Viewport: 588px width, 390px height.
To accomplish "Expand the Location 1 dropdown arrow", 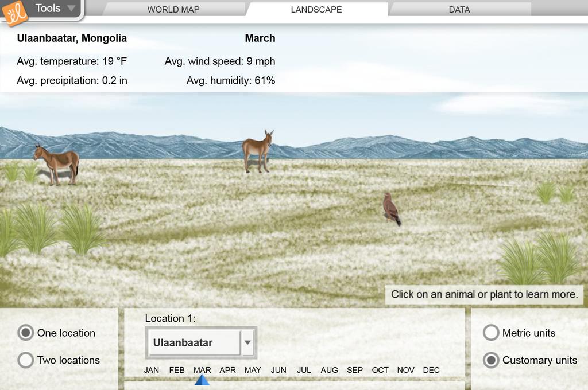I will 247,343.
